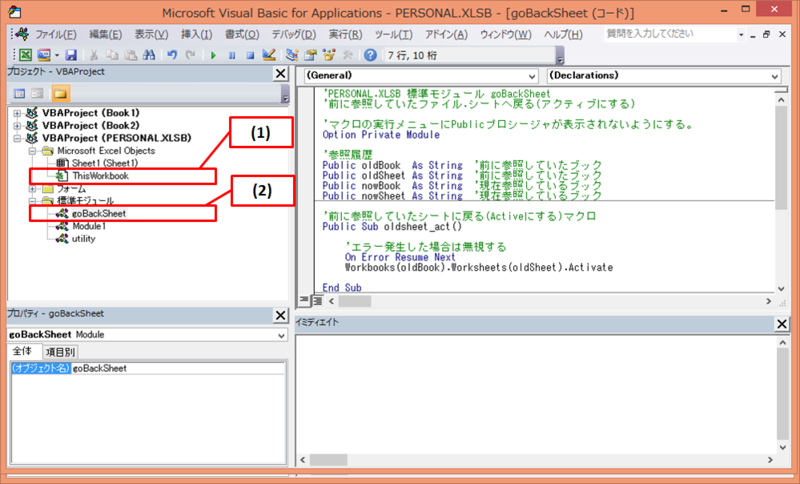Switch to Microsoft Excel view icon

26,55
